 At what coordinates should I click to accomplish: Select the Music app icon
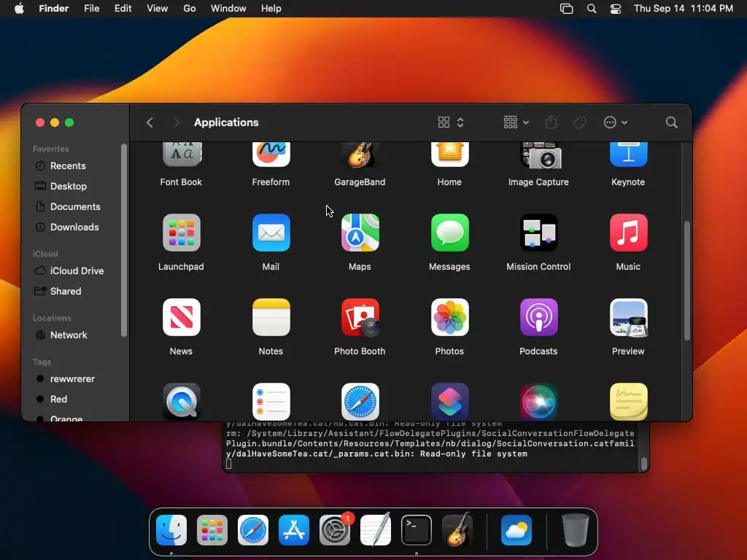(628, 233)
